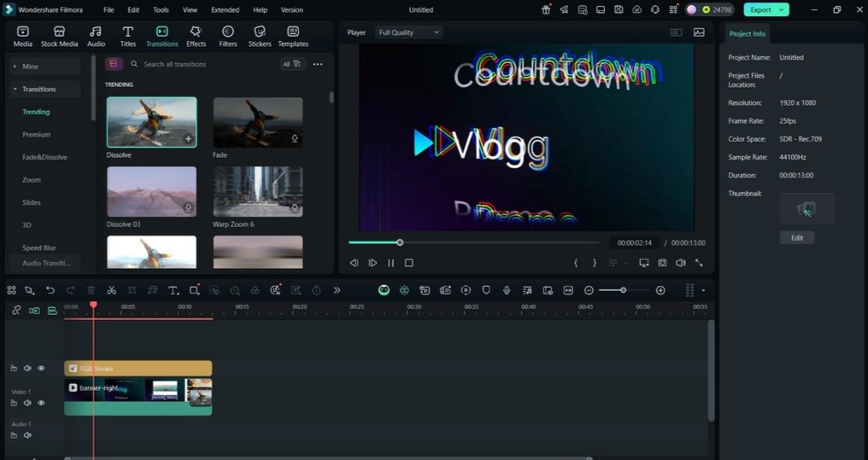Click the save project icon in title bar

pos(619,9)
